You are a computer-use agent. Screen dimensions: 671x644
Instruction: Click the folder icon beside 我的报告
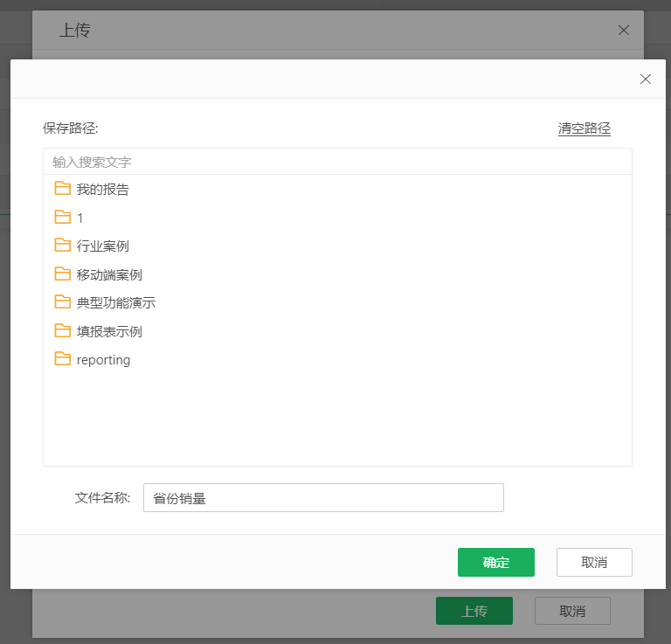click(x=62, y=189)
